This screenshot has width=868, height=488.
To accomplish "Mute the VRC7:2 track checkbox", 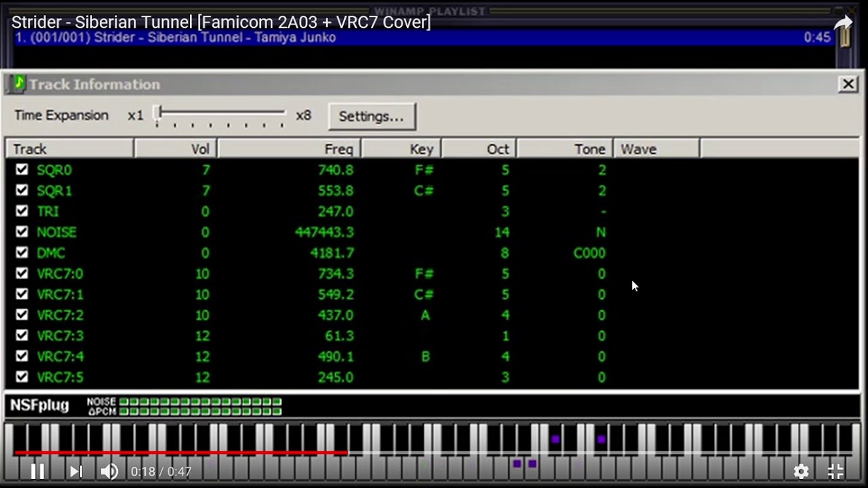I will pos(22,314).
